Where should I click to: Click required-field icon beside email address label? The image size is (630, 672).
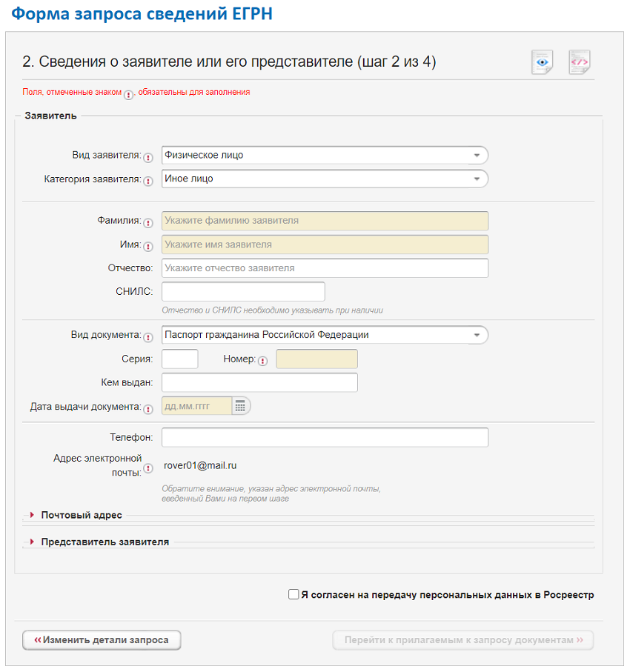(147, 468)
